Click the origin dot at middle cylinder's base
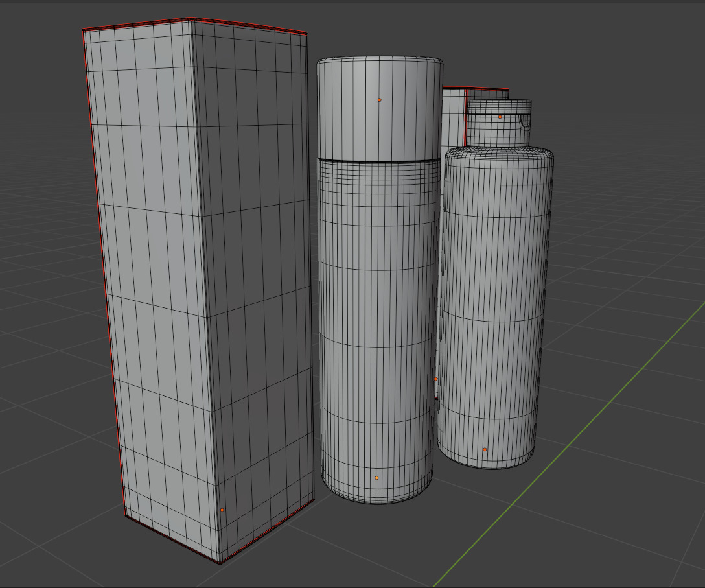 376,478
